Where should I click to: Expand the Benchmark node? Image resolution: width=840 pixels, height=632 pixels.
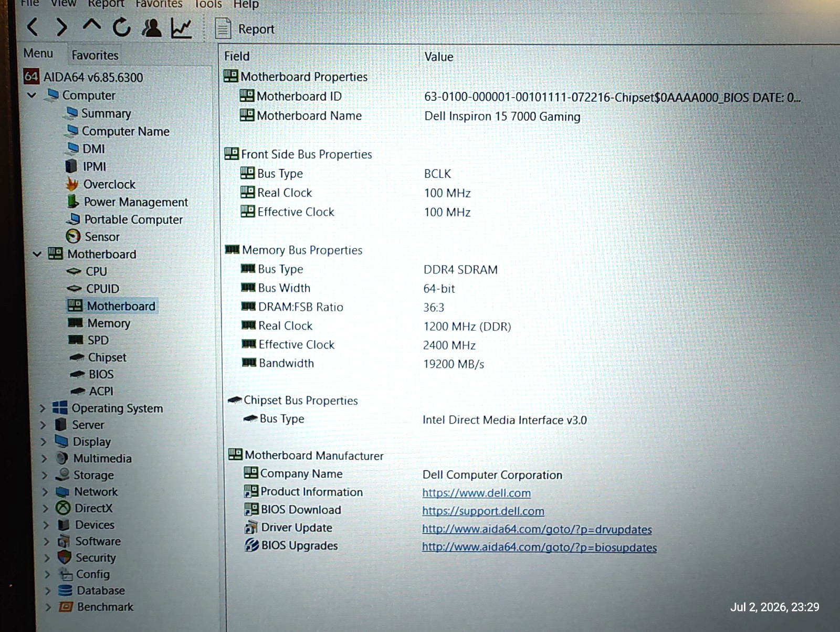48,607
